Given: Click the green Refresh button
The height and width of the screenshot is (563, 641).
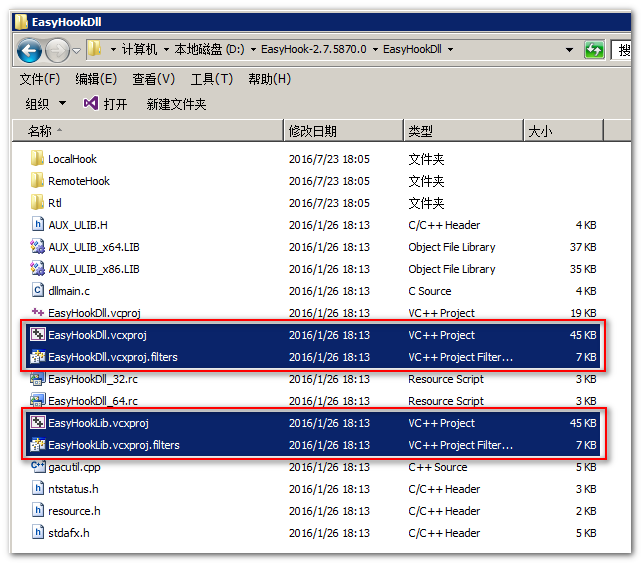Looking at the screenshot, I should [594, 50].
